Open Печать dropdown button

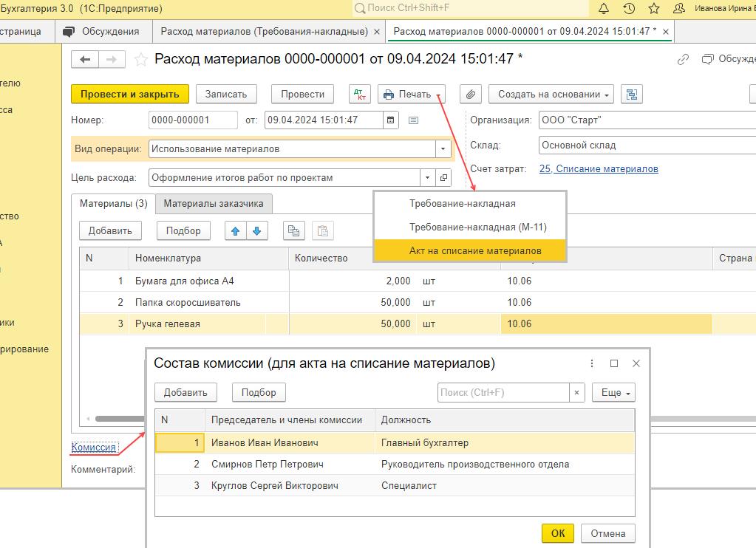(x=412, y=94)
